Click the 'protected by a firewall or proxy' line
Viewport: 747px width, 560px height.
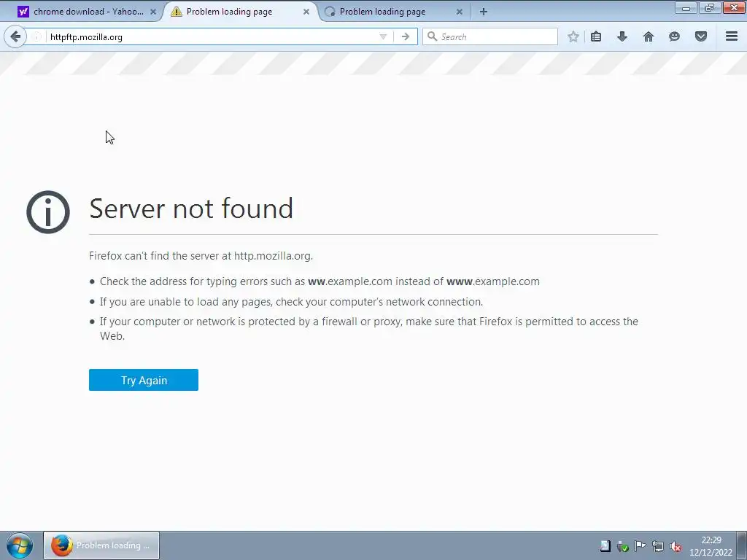[368, 329]
